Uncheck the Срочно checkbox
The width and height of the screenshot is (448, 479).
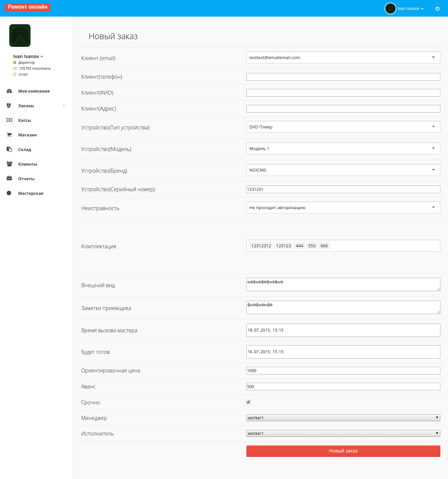coord(248,402)
